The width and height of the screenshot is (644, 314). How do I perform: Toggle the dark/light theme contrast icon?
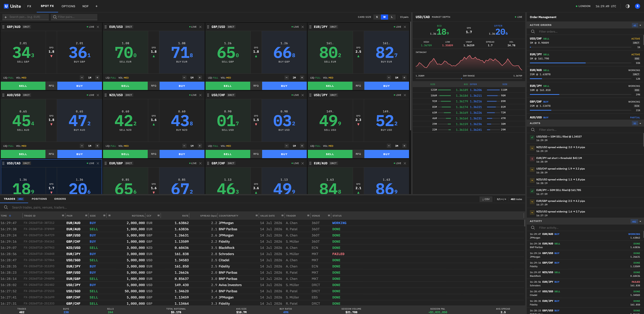[628, 6]
